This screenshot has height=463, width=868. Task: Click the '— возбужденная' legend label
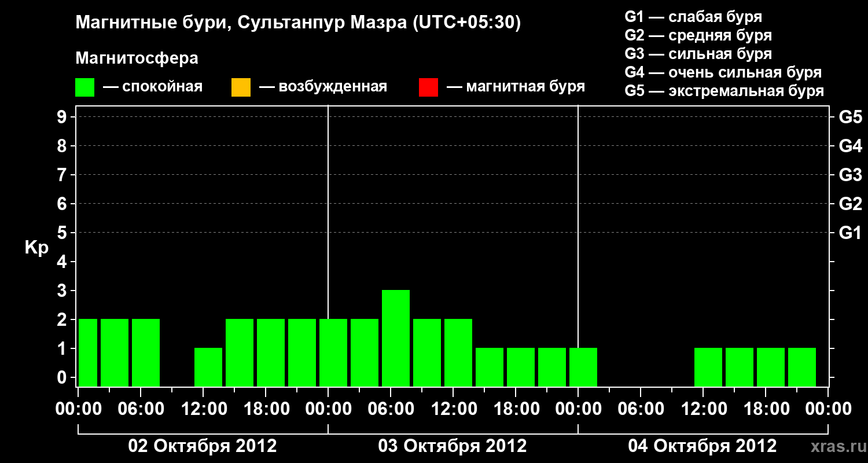[323, 87]
